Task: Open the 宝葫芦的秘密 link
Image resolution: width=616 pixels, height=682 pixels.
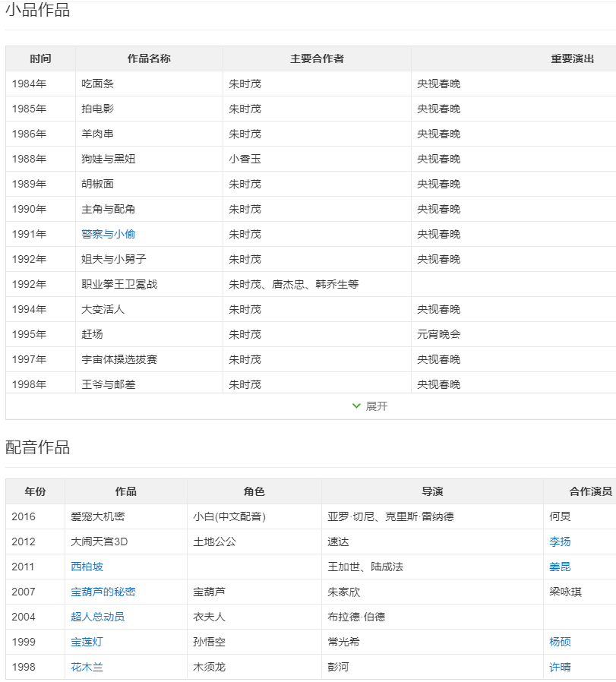Action: pos(103,592)
